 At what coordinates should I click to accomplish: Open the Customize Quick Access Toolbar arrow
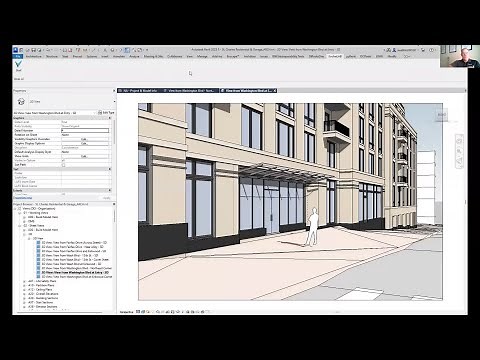tap(147, 50)
